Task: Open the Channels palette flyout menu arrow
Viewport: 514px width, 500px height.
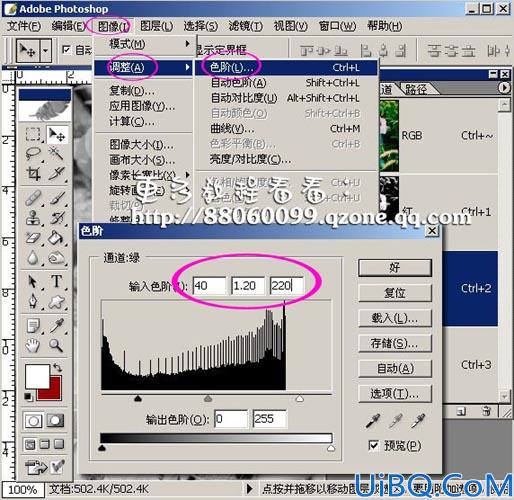Action: coord(504,88)
